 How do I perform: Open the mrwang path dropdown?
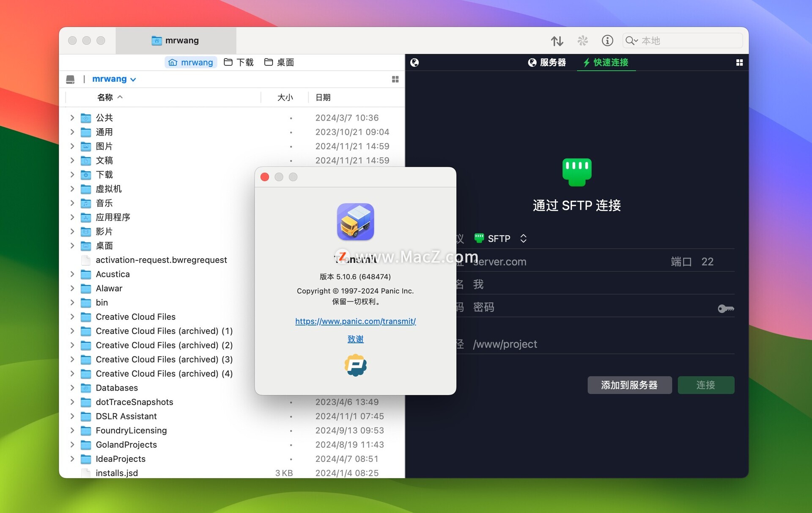pyautogui.click(x=114, y=79)
